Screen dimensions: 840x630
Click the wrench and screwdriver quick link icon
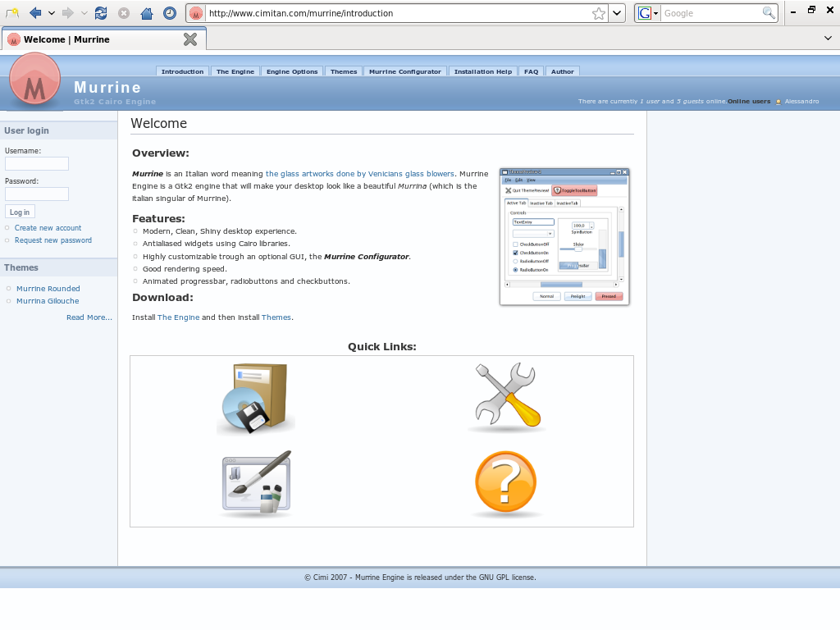pos(507,397)
